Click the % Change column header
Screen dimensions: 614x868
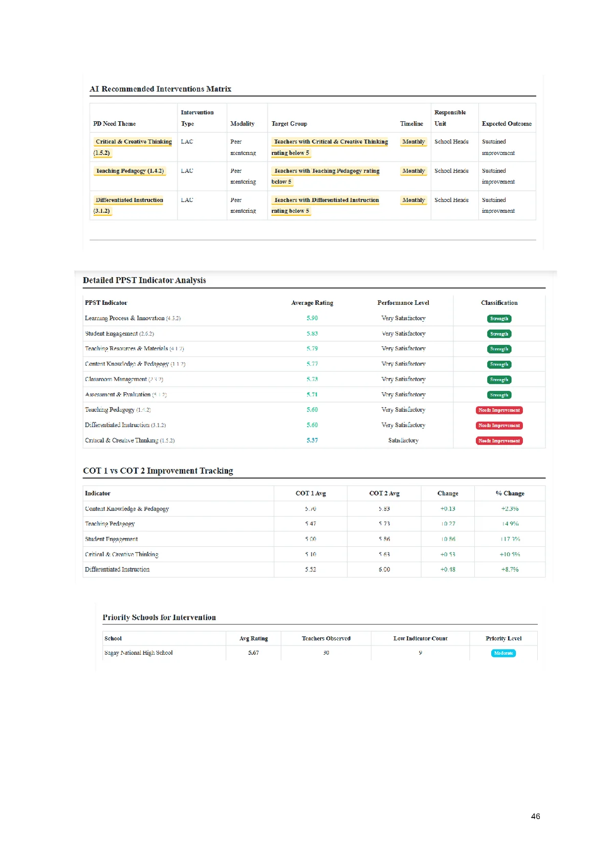(510, 494)
